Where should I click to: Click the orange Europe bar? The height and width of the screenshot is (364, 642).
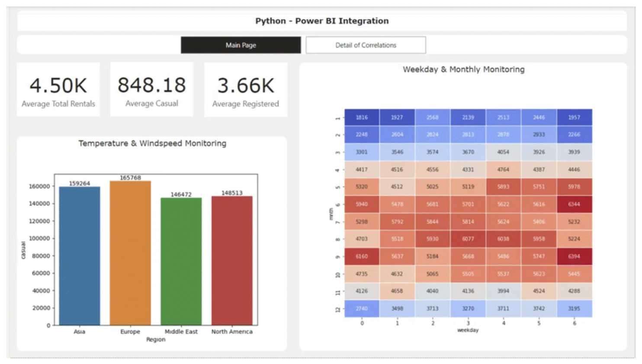click(x=130, y=253)
